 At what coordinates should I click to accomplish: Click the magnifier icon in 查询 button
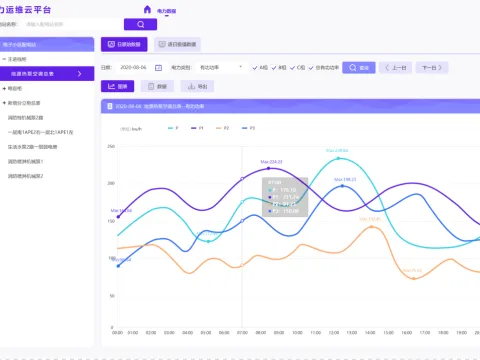(x=353, y=68)
